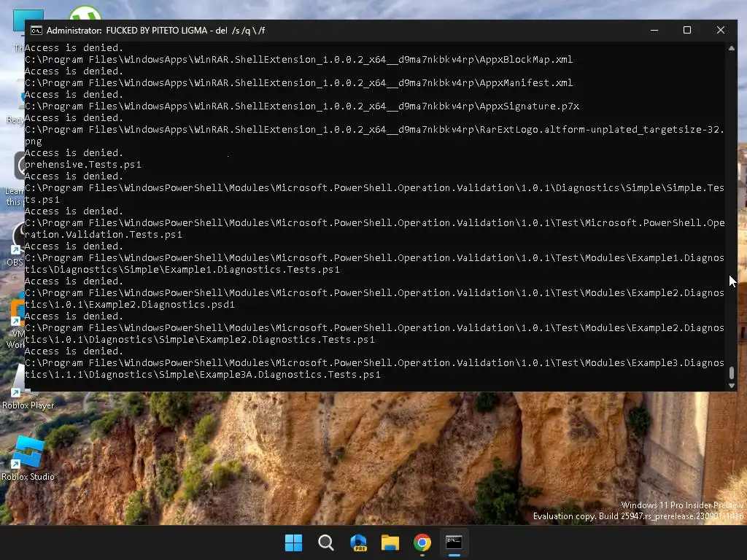Click the Command Prompt title bar icon
The width and height of the screenshot is (747, 560).
[36, 31]
